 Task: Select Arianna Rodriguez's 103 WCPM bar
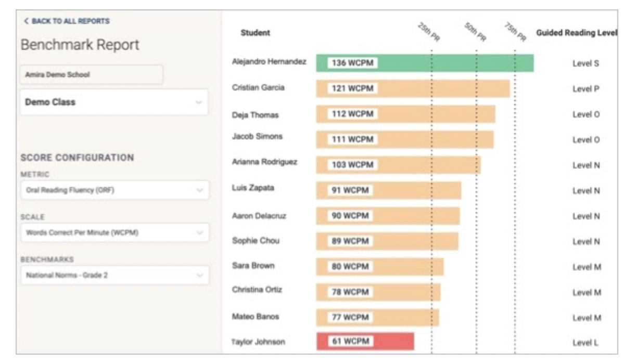pos(398,165)
